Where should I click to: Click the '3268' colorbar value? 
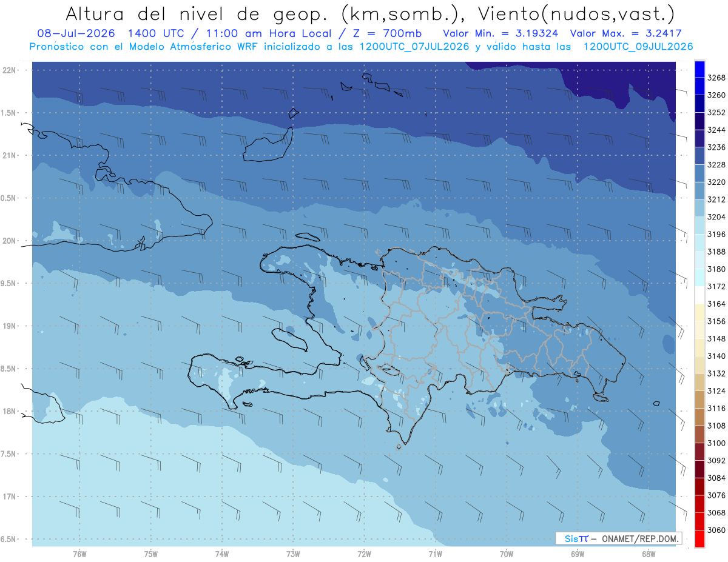click(x=716, y=78)
